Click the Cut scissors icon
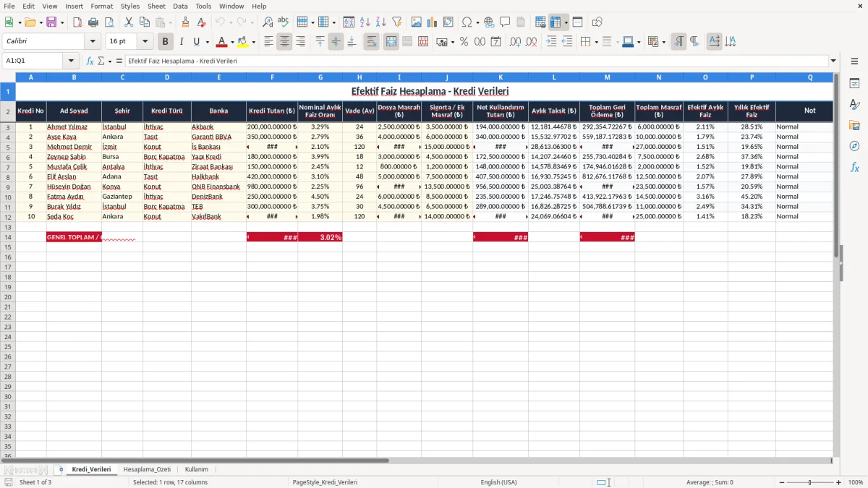868x488 pixels. coord(129,22)
